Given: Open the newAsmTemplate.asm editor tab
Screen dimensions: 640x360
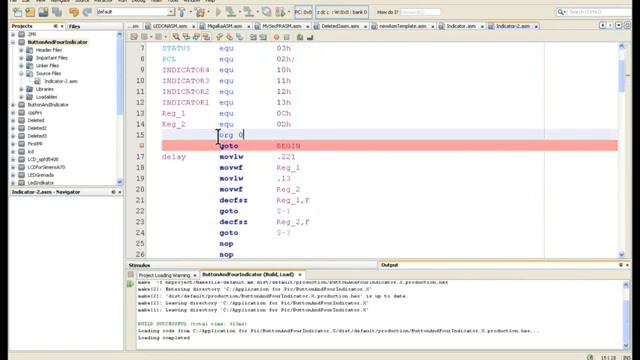Looking at the screenshot, I should pos(403,26).
